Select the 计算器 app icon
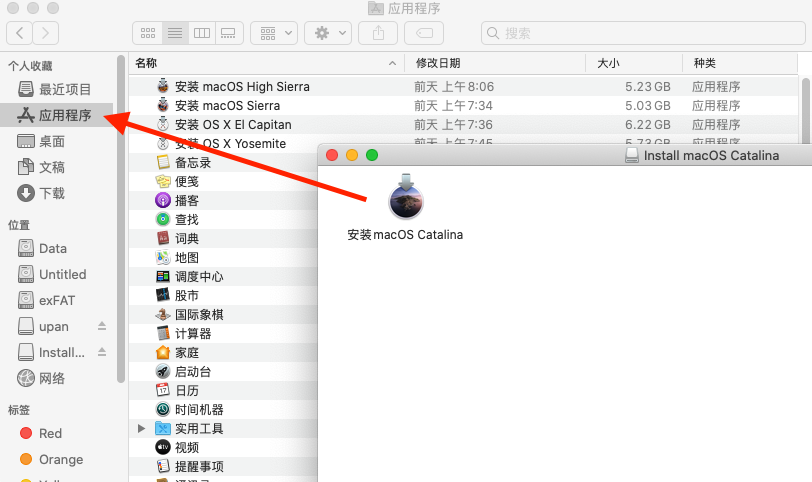Image resolution: width=812 pixels, height=482 pixels. pos(163,333)
